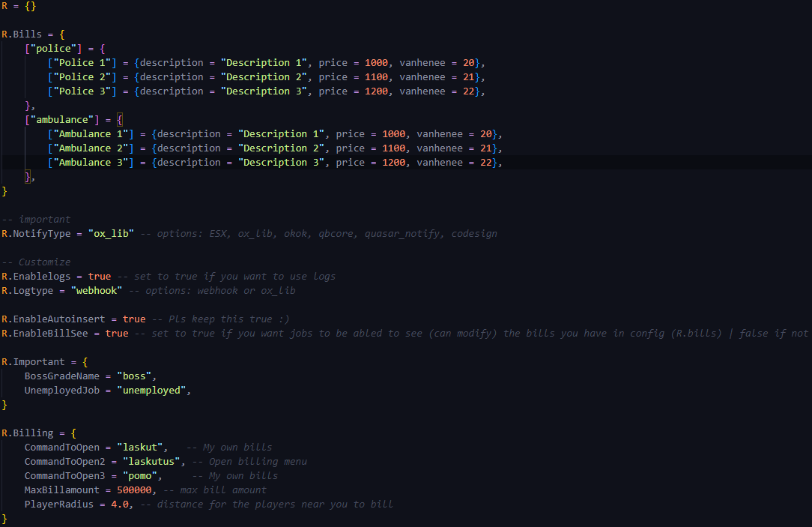Click price value 1200 in Police 3 row
This screenshot has width=812, height=527.
[376, 91]
